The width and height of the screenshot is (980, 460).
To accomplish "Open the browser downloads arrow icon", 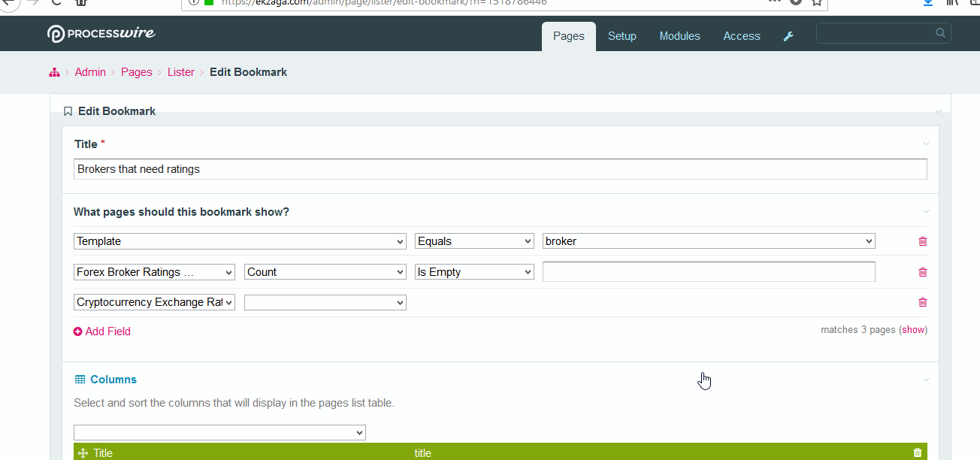I will click(928, 2).
